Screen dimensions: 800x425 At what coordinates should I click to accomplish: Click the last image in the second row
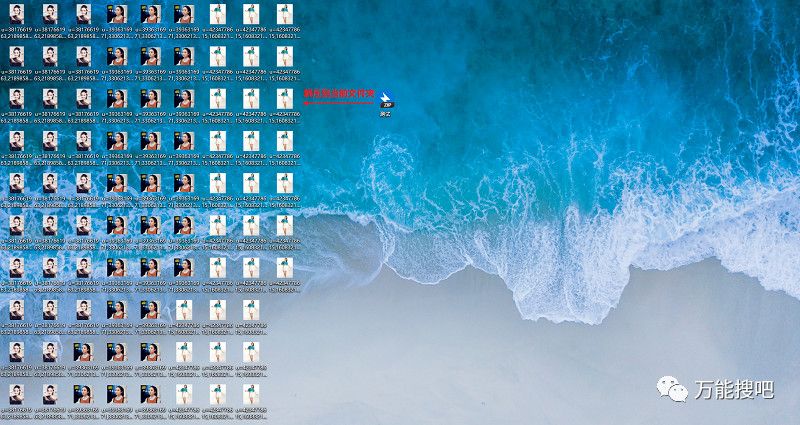coord(284,55)
